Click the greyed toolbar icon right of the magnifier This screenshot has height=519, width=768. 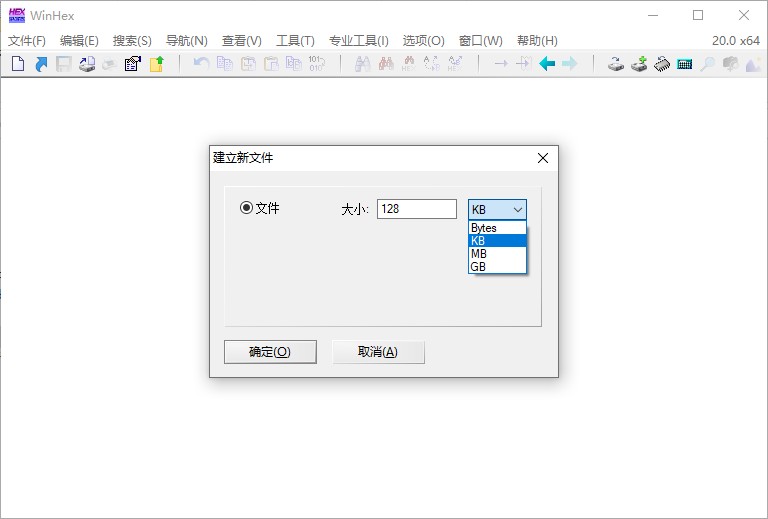(730, 64)
